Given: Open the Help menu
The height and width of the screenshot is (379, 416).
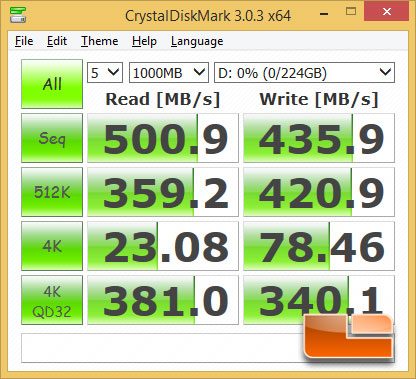Looking at the screenshot, I should [x=144, y=41].
